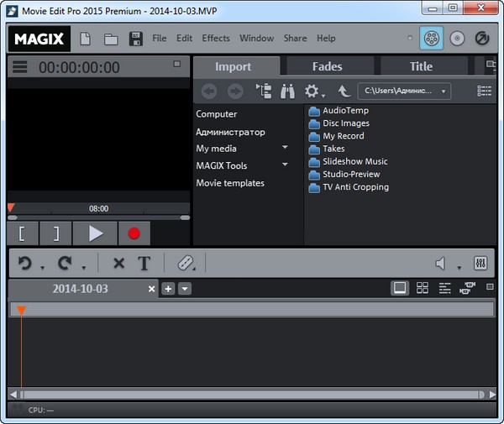Image resolution: width=504 pixels, height=424 pixels.
Task: Switch to Scene overview mode
Action: [422, 288]
